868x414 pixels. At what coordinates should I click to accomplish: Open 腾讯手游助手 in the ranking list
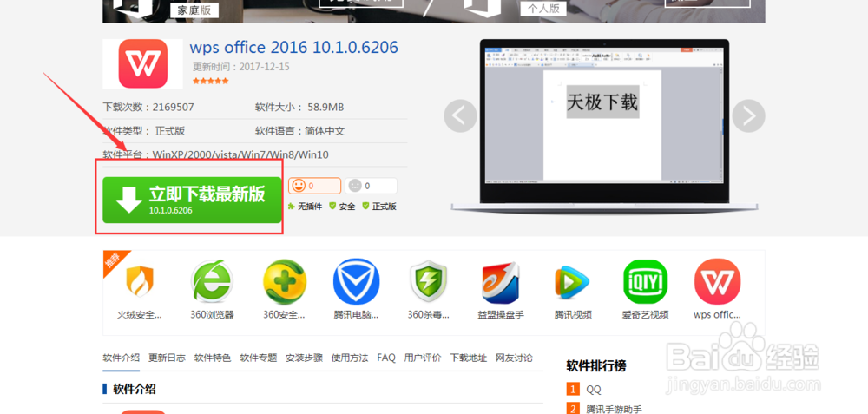tap(614, 410)
